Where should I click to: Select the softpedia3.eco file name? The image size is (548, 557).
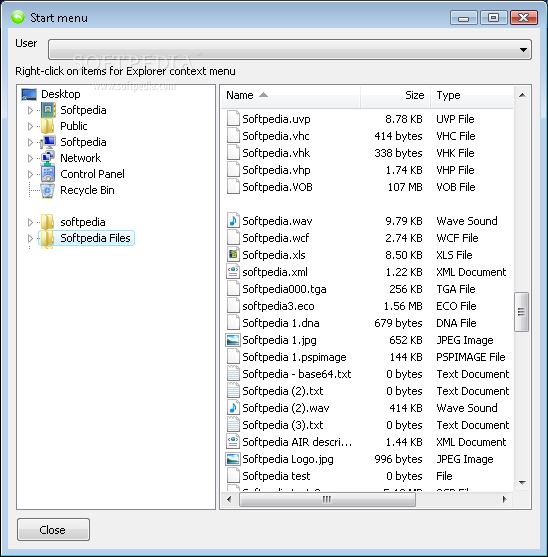coord(278,306)
